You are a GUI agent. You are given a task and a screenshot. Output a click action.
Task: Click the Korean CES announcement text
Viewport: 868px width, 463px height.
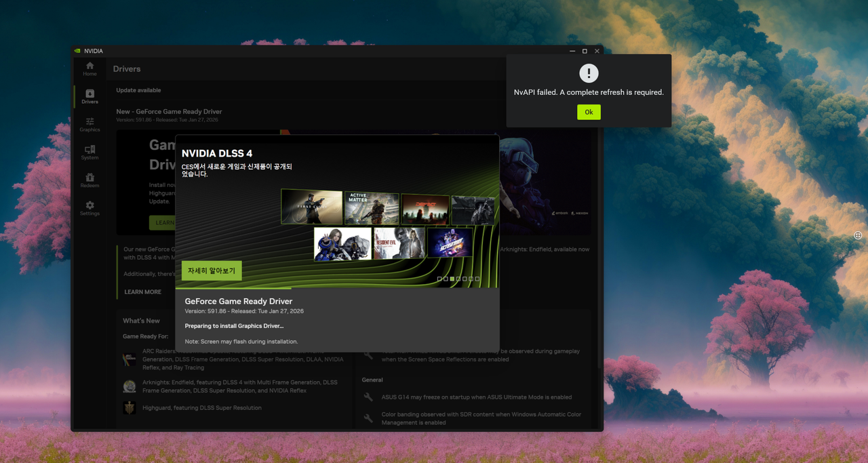click(237, 170)
